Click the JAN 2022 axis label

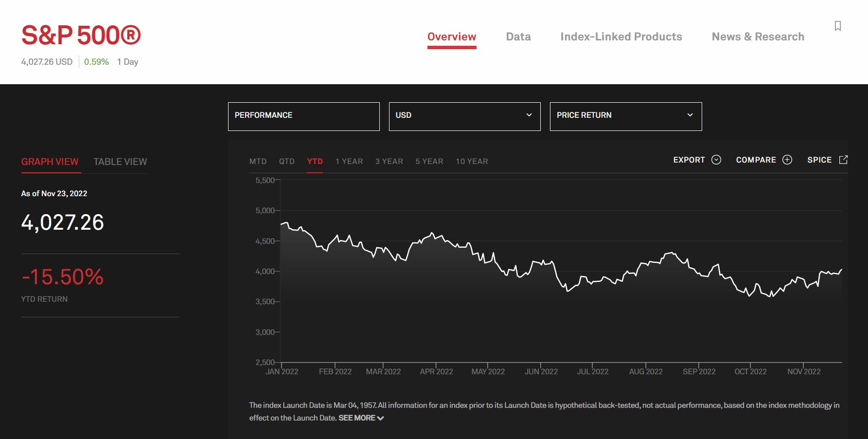(x=282, y=372)
